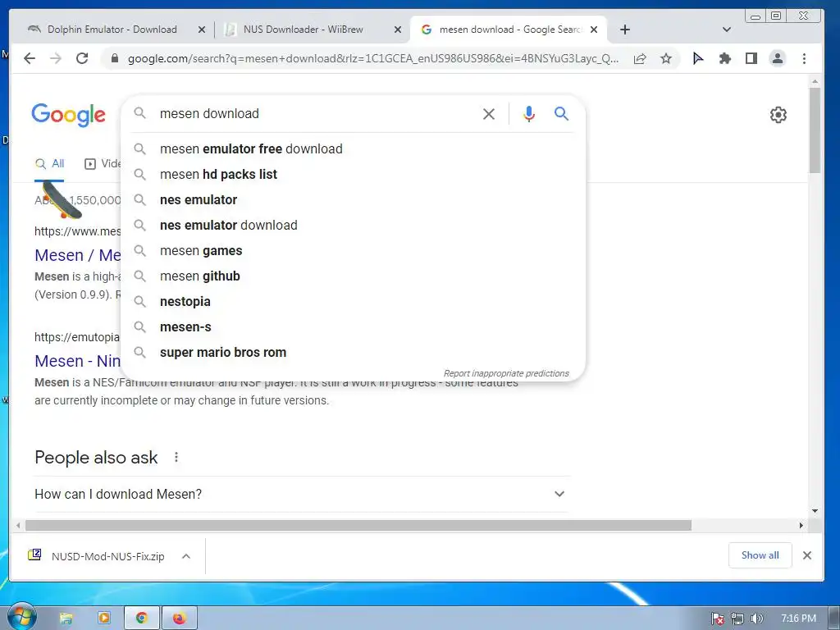Screen dimensions: 840x630
Task: Toggle the browser side panel
Action: pyautogui.click(x=751, y=58)
